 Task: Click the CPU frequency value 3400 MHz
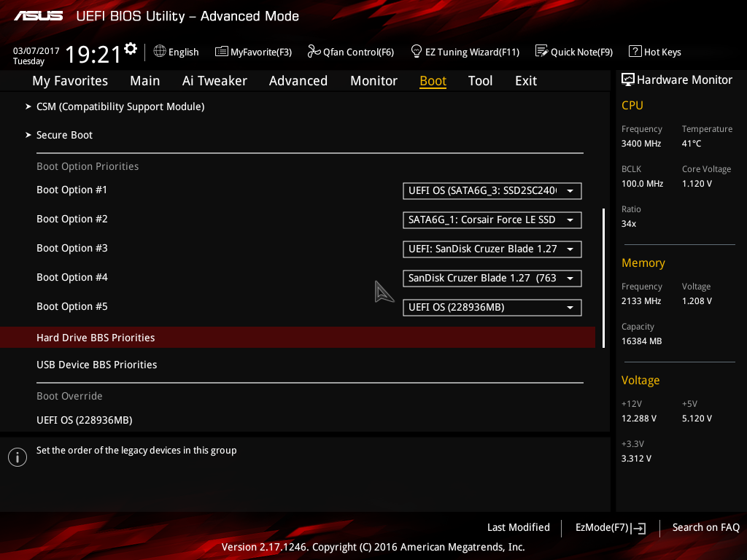coord(640,144)
